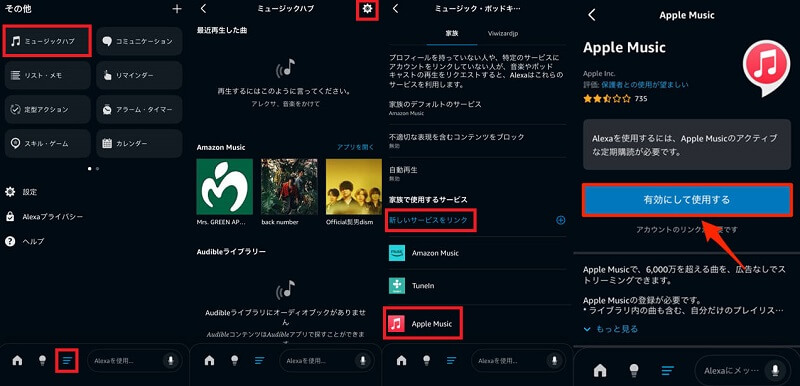Tap the more menu icon on その他 screen
The image size is (800, 386).
(67, 361)
